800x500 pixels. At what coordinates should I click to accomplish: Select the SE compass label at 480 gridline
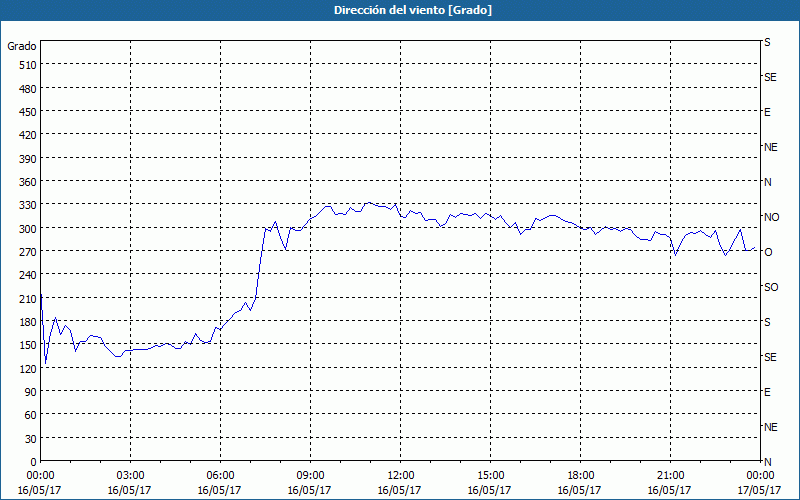click(x=770, y=78)
